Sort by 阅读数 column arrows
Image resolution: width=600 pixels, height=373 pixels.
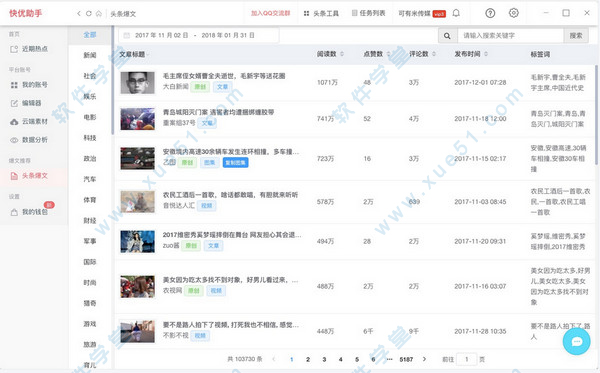(x=342, y=54)
